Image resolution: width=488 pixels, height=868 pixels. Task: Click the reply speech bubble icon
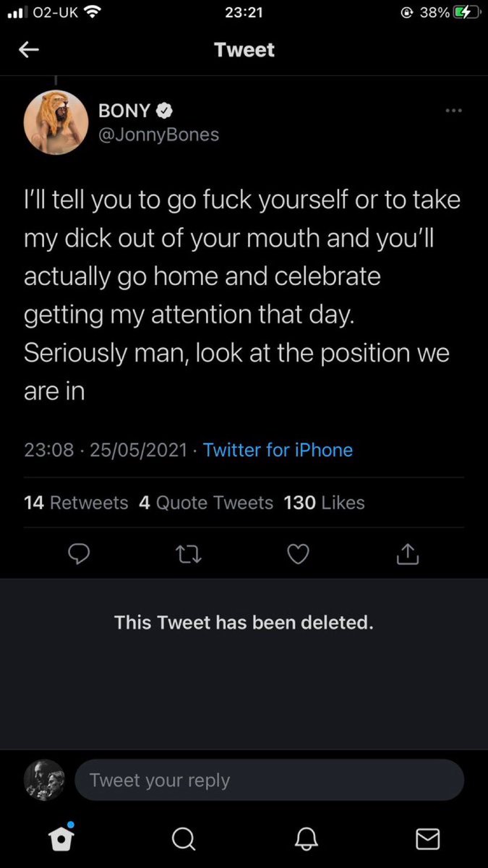click(78, 554)
